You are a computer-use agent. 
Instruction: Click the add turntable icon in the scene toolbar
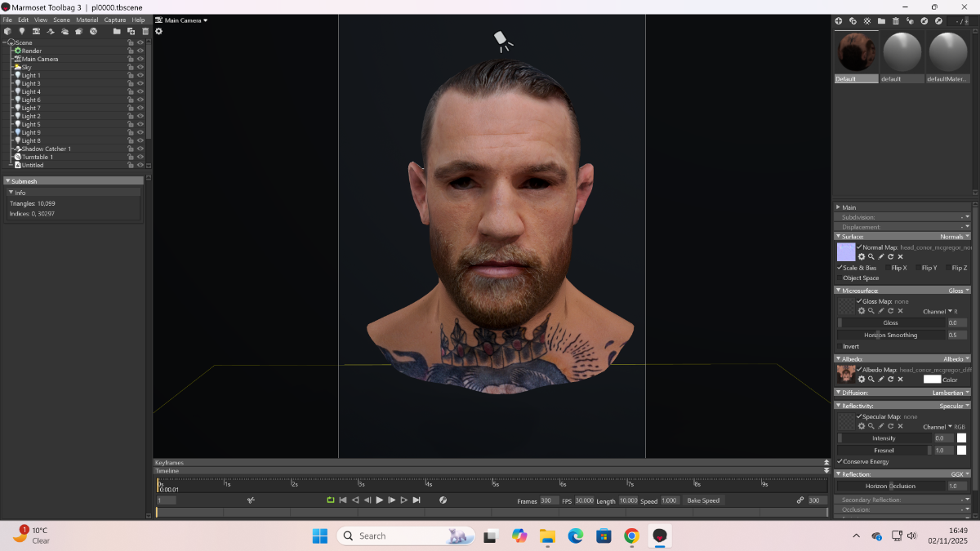click(x=94, y=31)
